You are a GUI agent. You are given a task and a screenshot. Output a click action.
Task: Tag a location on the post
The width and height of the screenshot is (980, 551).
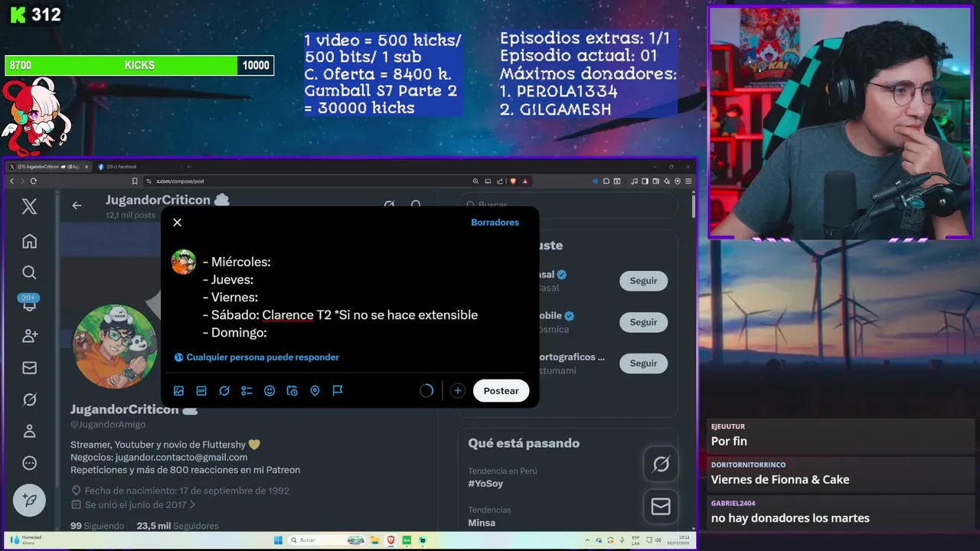(315, 391)
